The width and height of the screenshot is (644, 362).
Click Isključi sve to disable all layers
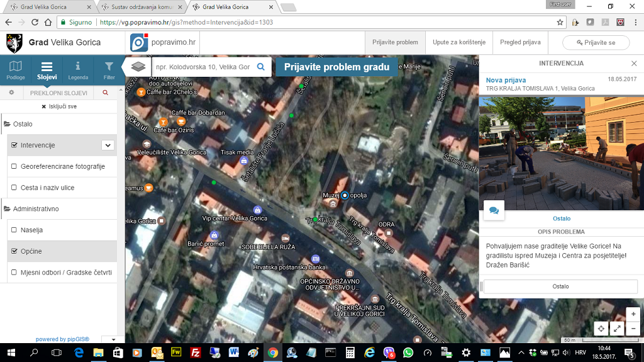click(59, 106)
